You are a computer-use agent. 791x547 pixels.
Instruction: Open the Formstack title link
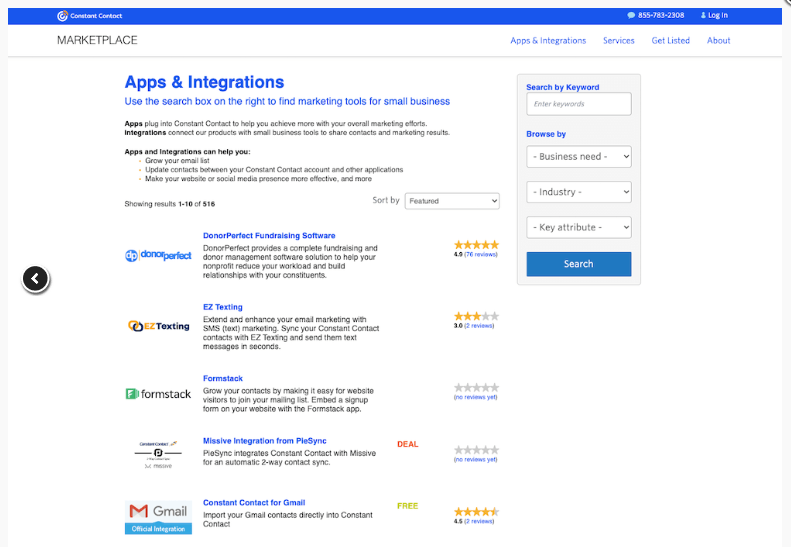(222, 378)
